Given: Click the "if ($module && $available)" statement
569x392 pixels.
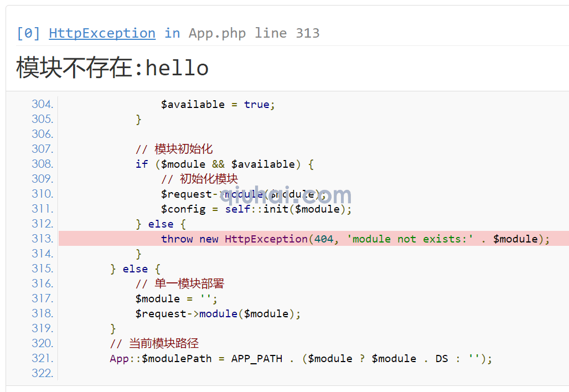Looking at the screenshot, I should click(225, 164).
